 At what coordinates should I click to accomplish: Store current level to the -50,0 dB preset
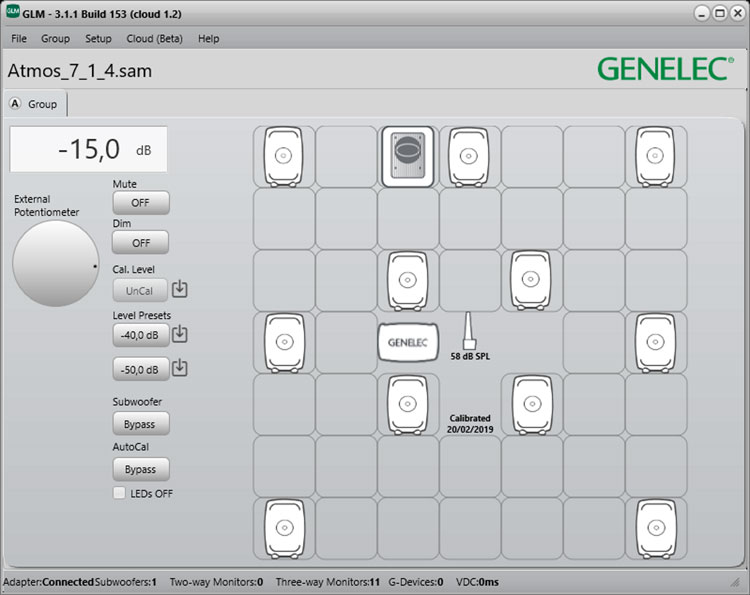(180, 368)
